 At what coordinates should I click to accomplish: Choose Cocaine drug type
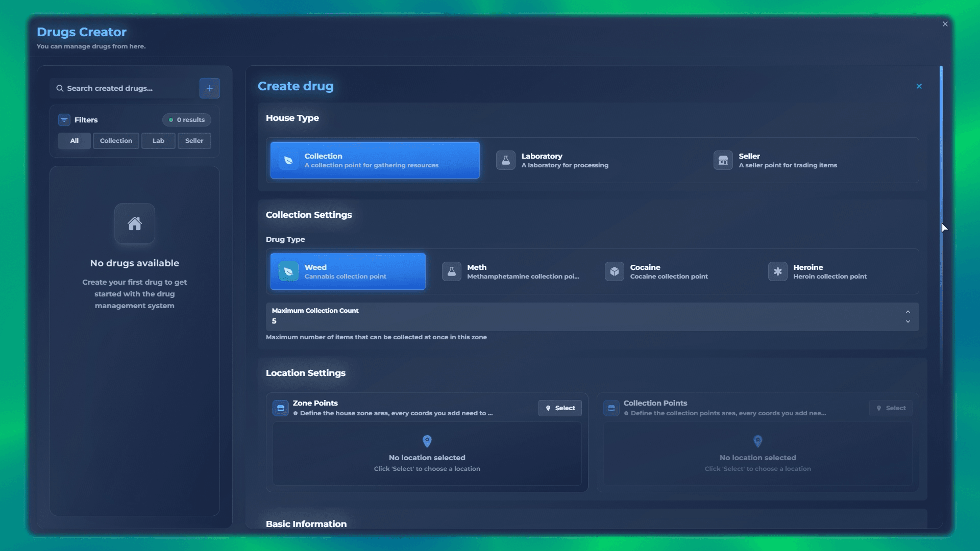[669, 271]
